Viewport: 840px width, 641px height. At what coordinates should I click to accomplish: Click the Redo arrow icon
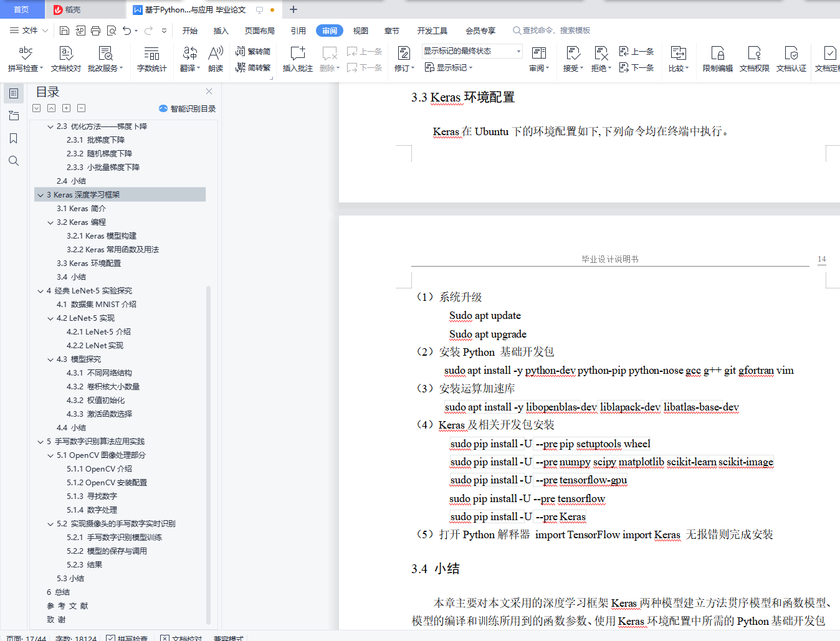148,31
